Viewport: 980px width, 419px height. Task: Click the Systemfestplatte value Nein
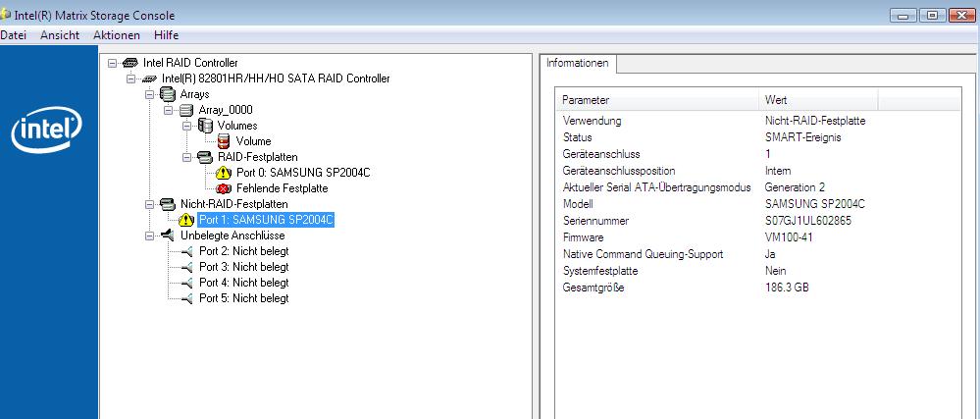[x=775, y=271]
